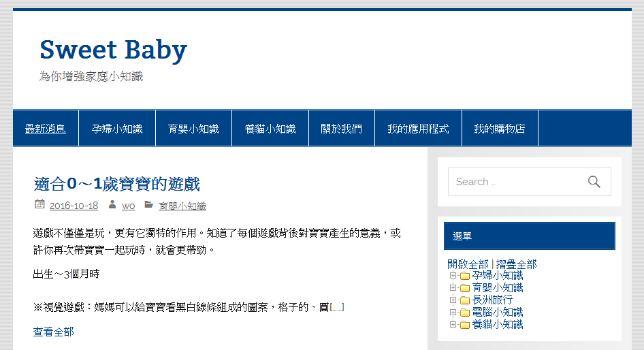Screen dimensions: 644x350
Task: Select 電腦小知識 label in sidebar tree
Action: 498,312
